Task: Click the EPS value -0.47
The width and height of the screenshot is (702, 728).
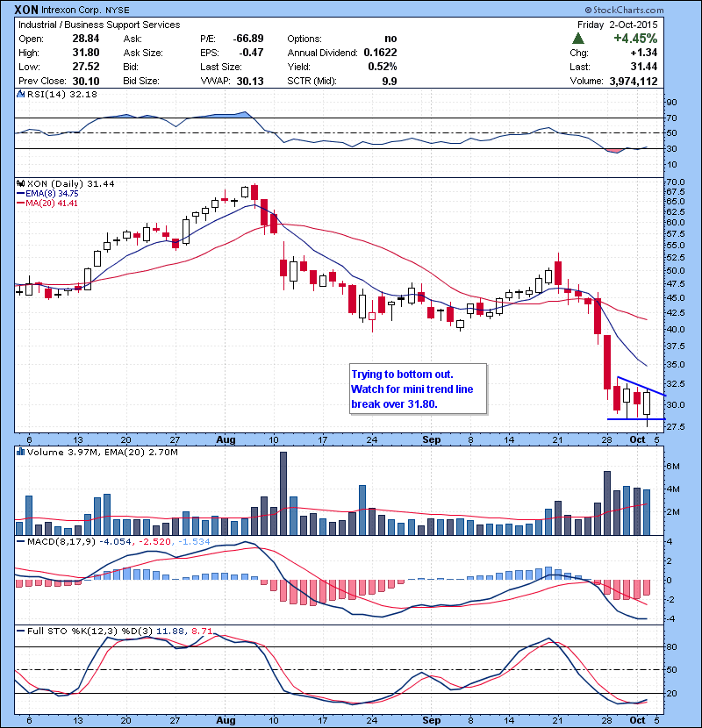Action: 251,53
